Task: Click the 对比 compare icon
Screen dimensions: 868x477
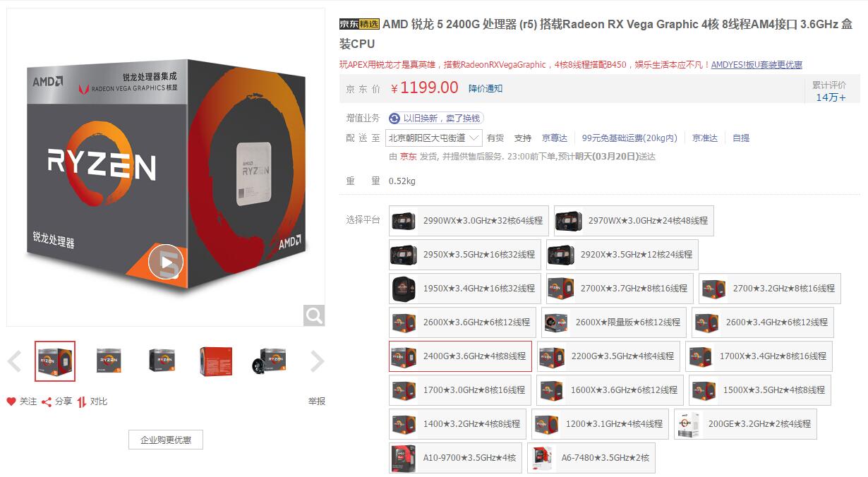Action: tap(82, 401)
